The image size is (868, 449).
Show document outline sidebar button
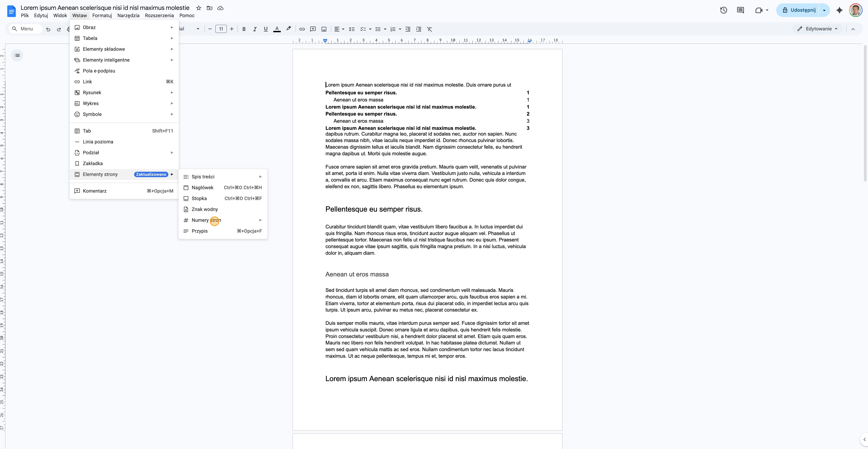pos(17,55)
